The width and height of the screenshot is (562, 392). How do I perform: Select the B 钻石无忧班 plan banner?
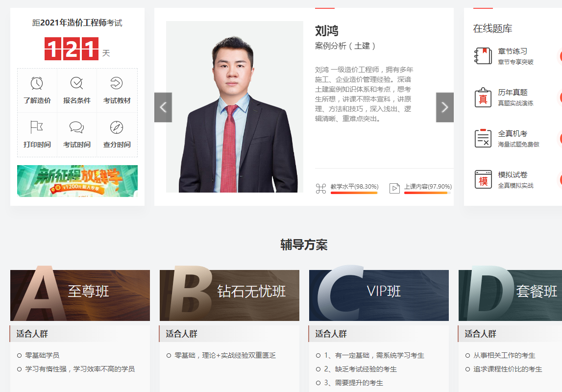click(x=229, y=295)
